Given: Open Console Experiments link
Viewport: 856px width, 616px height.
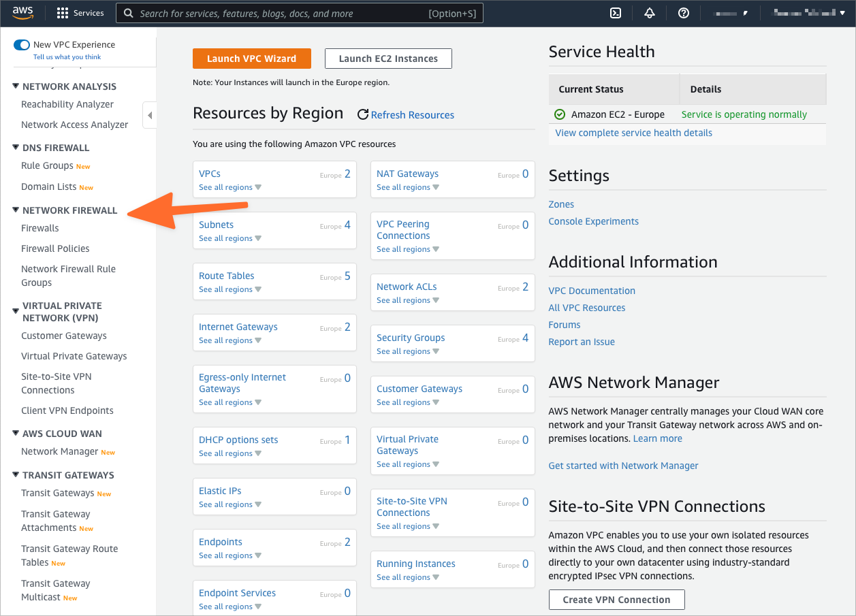Looking at the screenshot, I should tap(594, 221).
